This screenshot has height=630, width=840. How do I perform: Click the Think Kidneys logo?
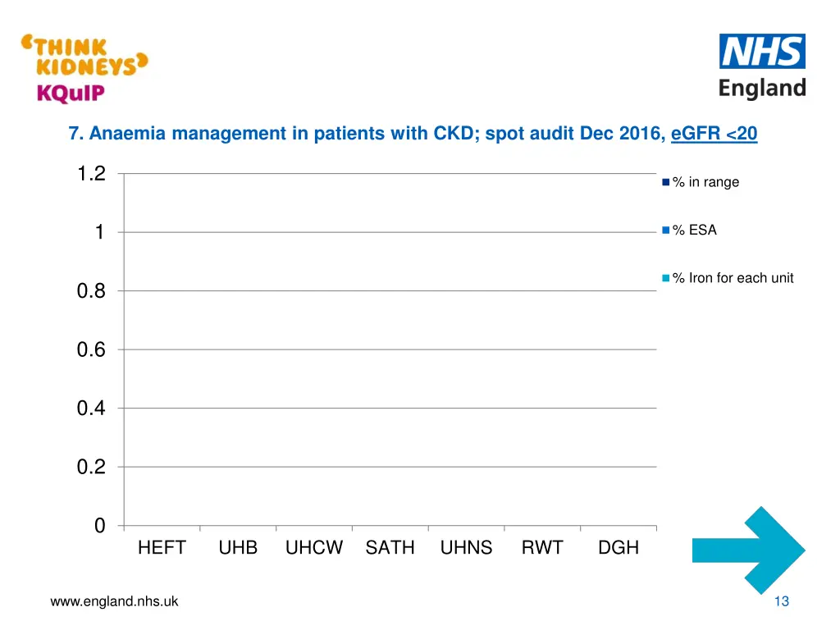[84, 55]
